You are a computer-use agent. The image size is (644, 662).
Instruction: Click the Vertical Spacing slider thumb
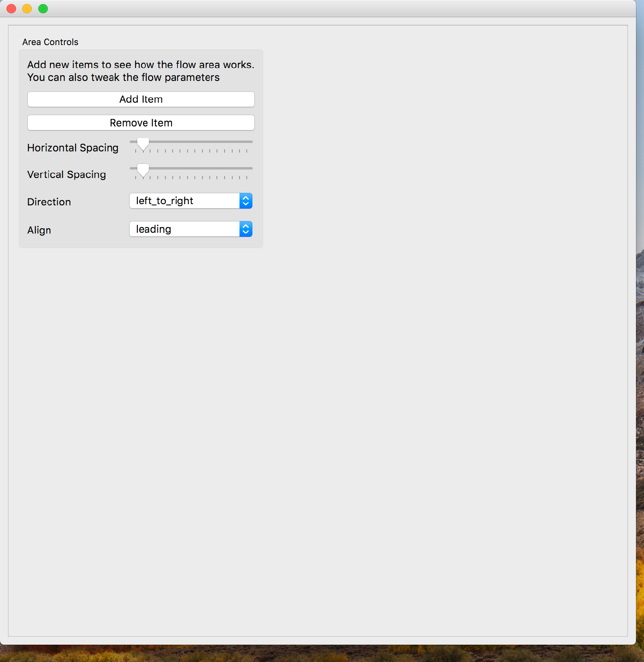coord(143,170)
